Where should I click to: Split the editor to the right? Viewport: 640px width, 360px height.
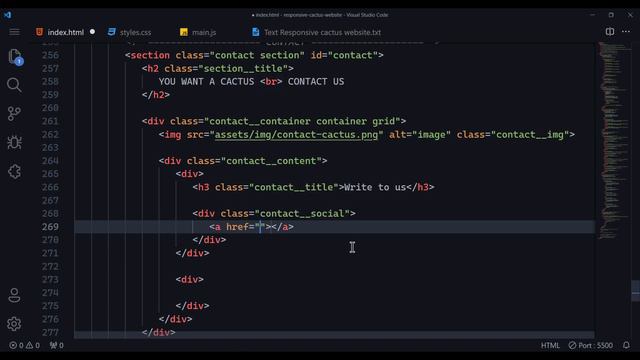[x=609, y=32]
